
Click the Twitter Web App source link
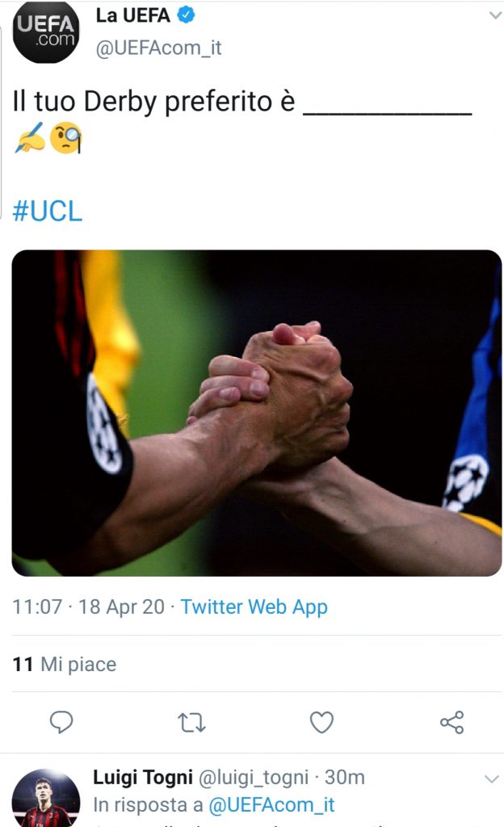254,607
